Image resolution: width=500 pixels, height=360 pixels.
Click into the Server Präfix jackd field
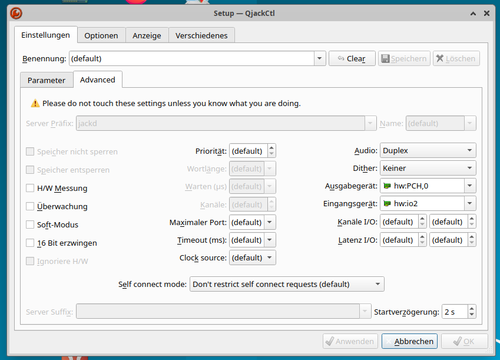tap(220, 123)
